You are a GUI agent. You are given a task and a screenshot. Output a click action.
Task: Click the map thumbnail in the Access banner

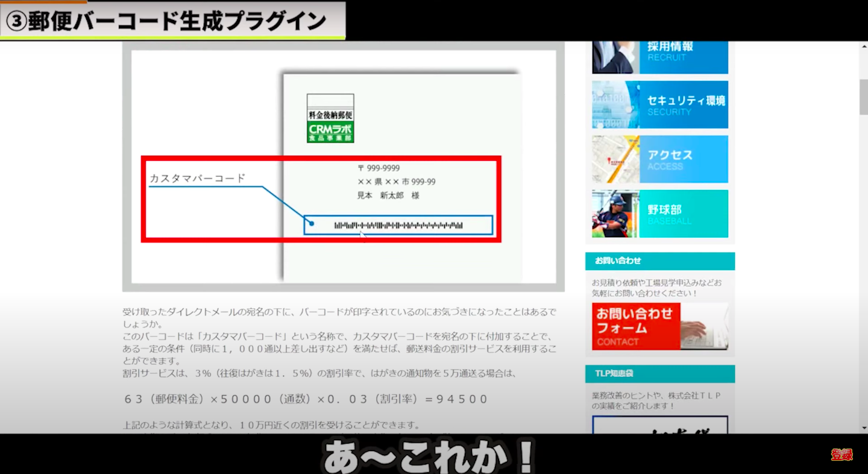pyautogui.click(x=615, y=159)
